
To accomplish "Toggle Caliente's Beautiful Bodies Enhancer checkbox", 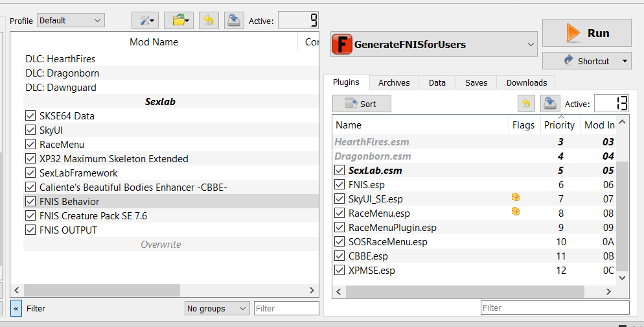I will pyautogui.click(x=30, y=187).
